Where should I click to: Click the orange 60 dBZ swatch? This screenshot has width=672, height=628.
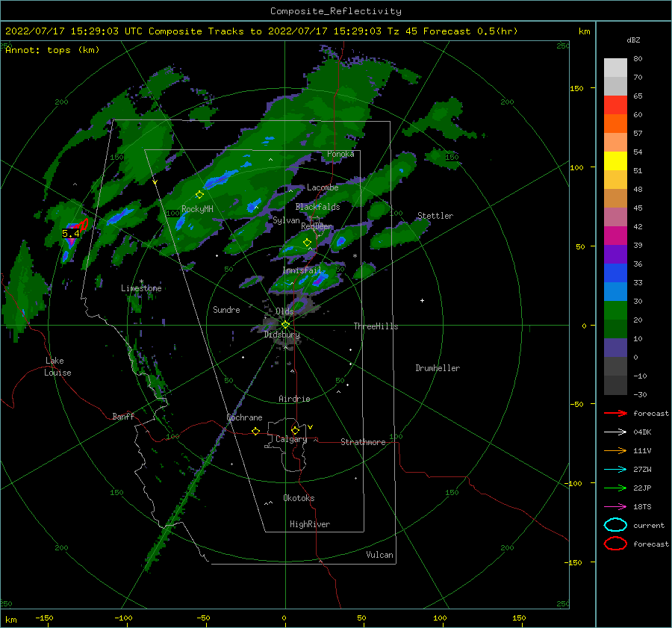(615, 124)
